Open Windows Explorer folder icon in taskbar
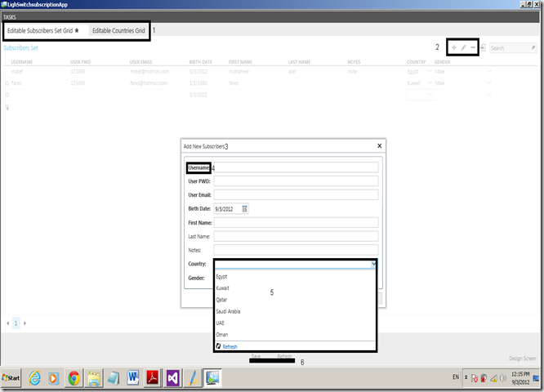The height and width of the screenshot is (392, 544). click(x=94, y=378)
